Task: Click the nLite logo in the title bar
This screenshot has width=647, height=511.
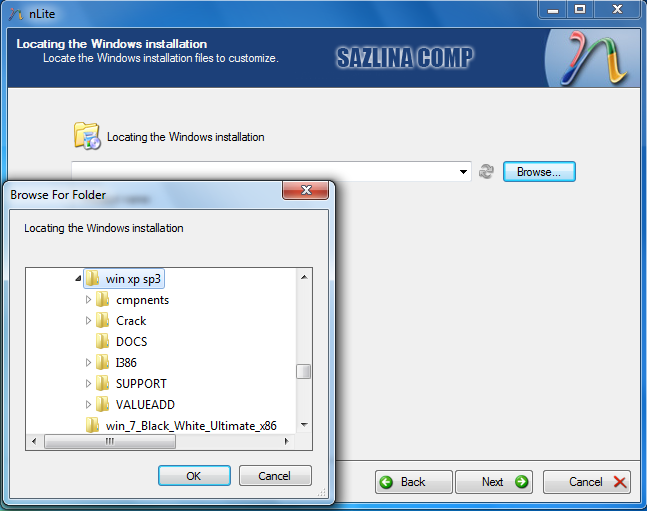Action: pyautogui.click(x=16, y=14)
